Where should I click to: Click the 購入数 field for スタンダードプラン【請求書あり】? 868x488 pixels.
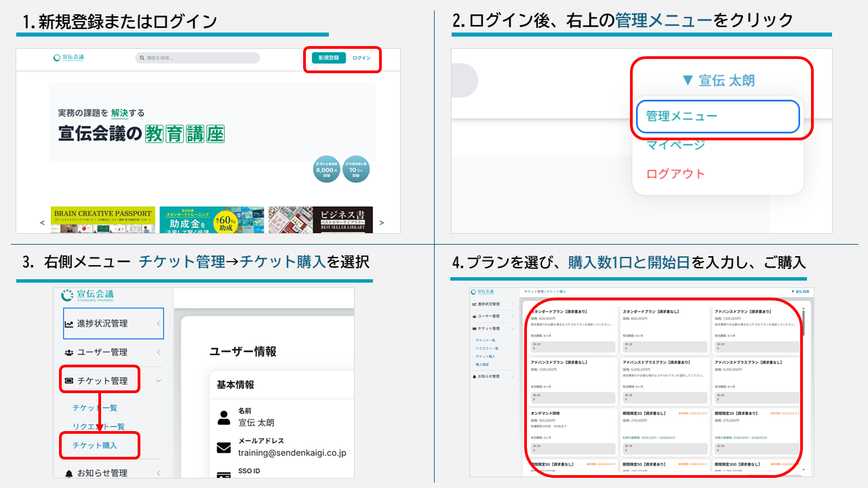click(572, 347)
